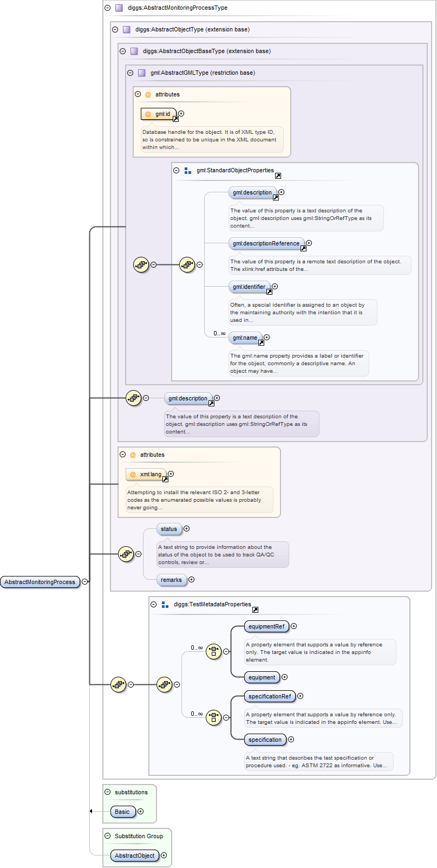Select the specification element node
Viewport: 437px width, 868px height.
pyautogui.click(x=265, y=740)
